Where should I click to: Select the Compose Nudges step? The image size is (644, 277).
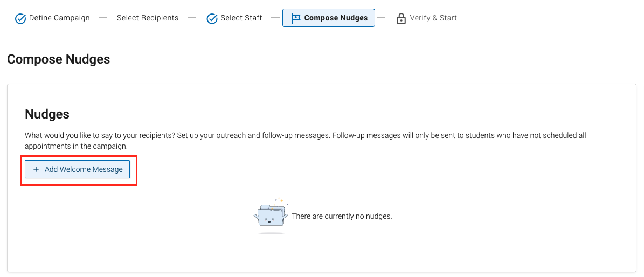pyautogui.click(x=329, y=18)
